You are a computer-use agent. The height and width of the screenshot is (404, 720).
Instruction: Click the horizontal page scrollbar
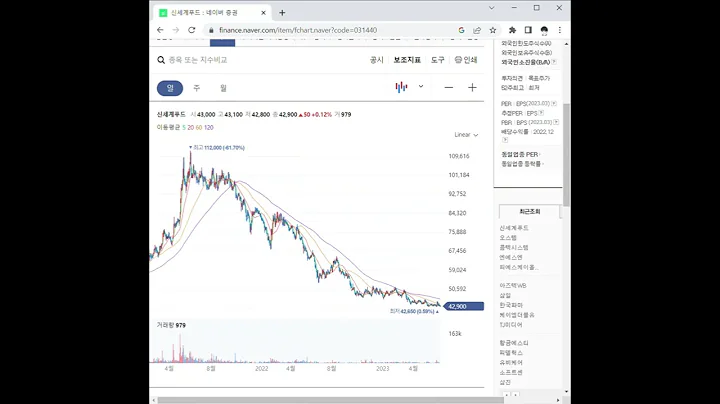coord(330,400)
